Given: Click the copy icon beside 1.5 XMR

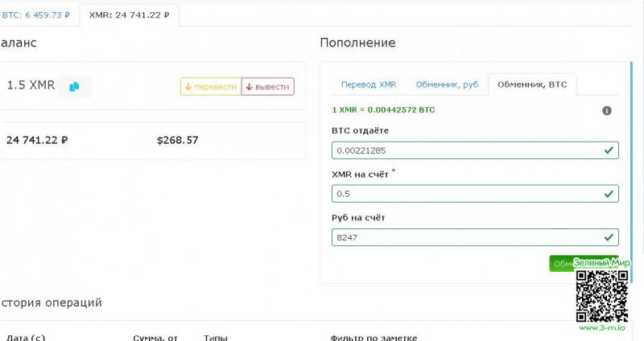Looking at the screenshot, I should [x=74, y=86].
